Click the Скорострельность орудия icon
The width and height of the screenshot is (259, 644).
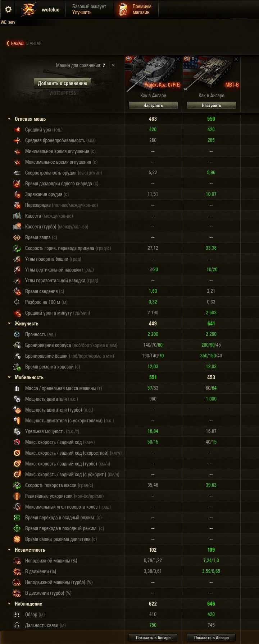pyautogui.click(x=17, y=173)
